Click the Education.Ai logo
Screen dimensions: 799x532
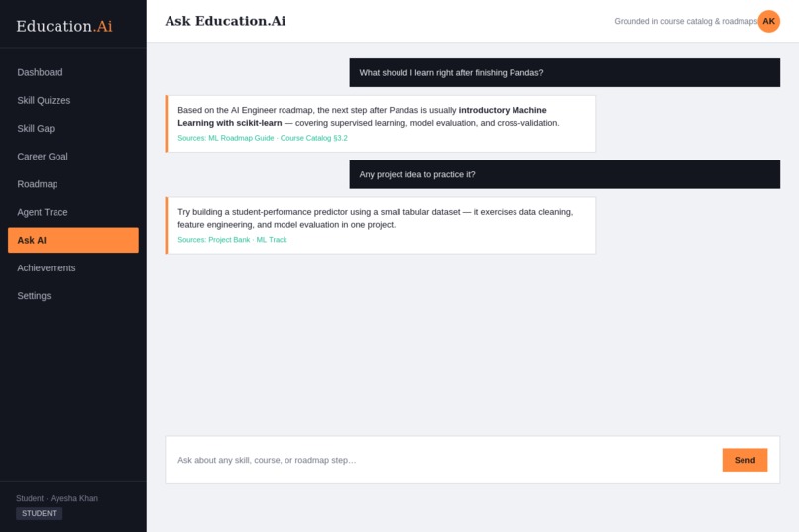point(64,26)
